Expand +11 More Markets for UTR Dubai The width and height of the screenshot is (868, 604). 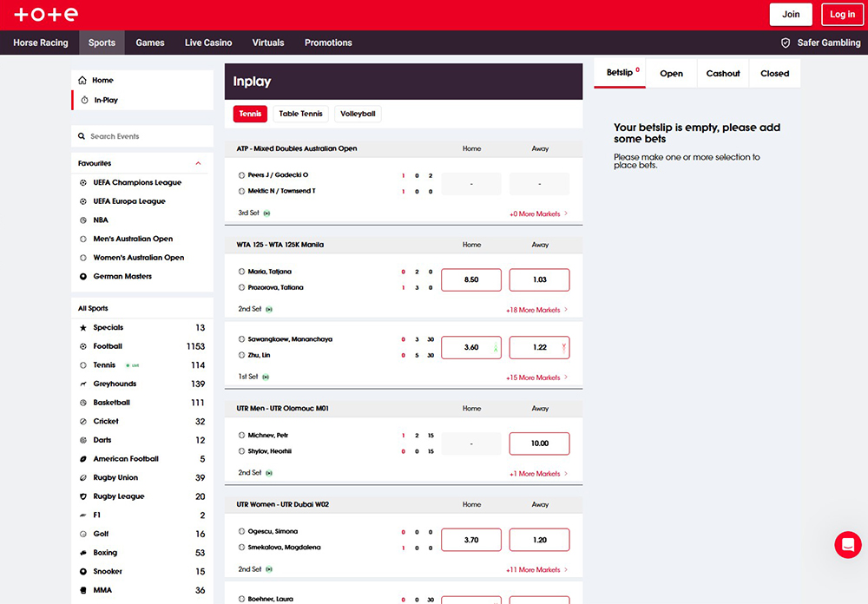pyautogui.click(x=536, y=570)
